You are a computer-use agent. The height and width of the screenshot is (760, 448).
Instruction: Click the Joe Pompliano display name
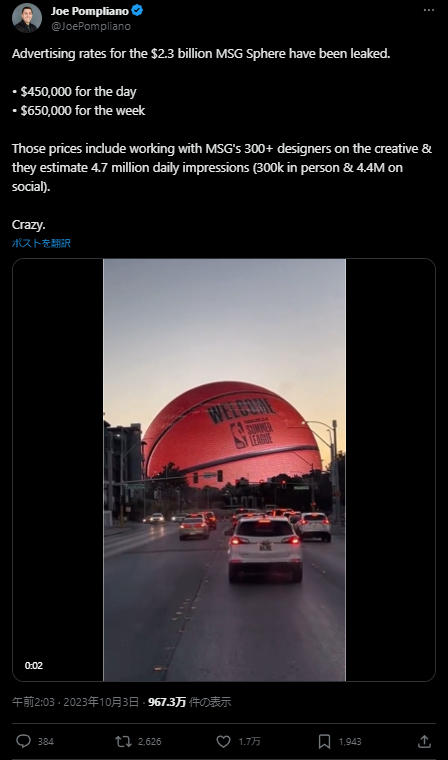tap(90, 12)
